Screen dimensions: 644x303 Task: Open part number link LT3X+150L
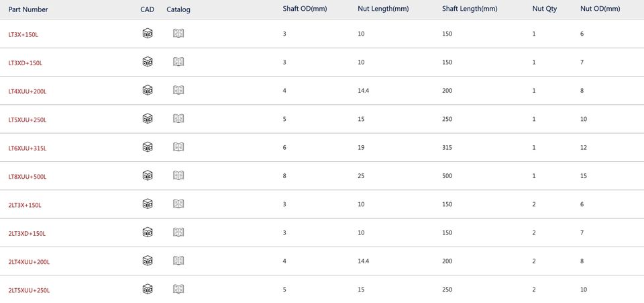coord(23,34)
